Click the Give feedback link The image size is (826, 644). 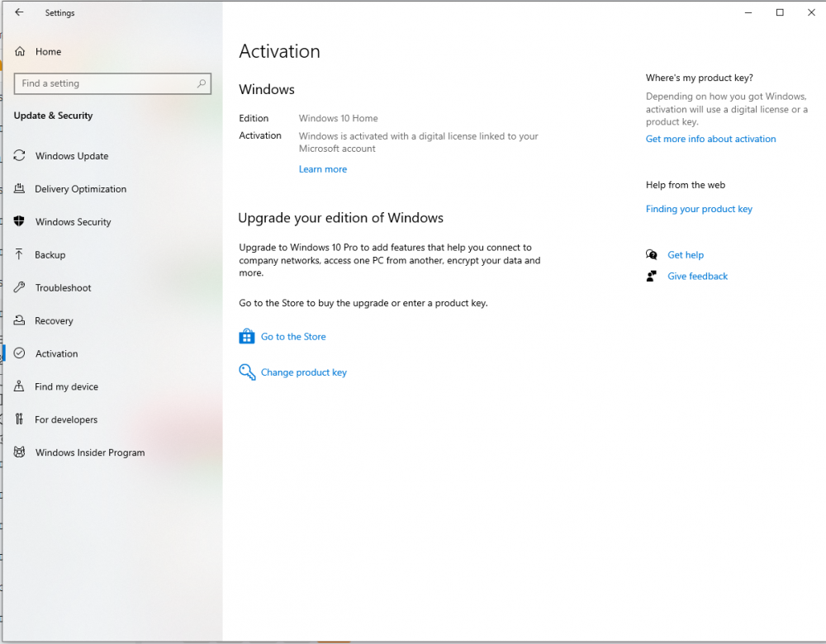[697, 276]
